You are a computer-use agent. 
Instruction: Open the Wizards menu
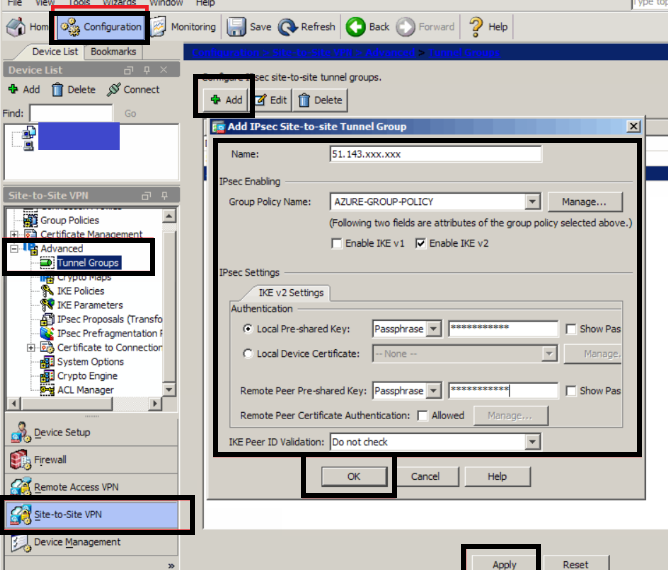(x=119, y=3)
